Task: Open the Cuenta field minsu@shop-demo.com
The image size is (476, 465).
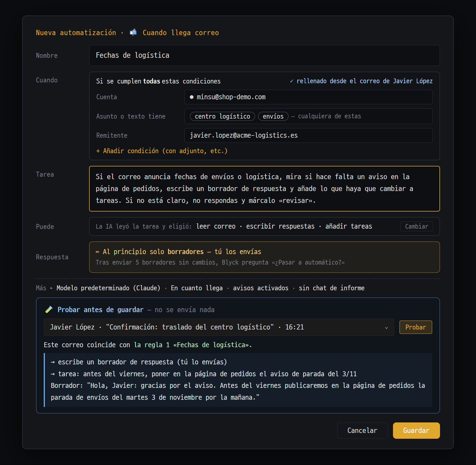Action: point(308,97)
